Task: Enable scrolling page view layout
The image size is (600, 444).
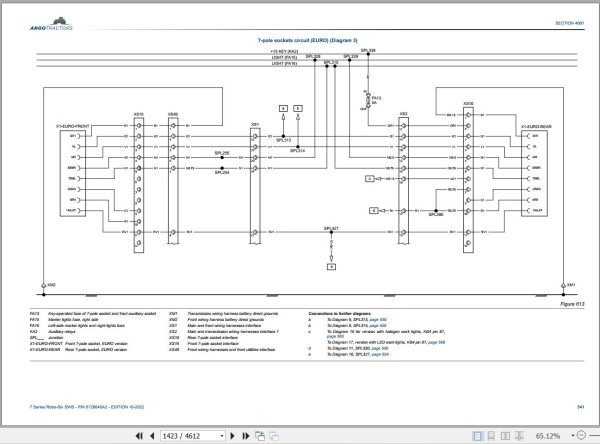Action: 491,436
